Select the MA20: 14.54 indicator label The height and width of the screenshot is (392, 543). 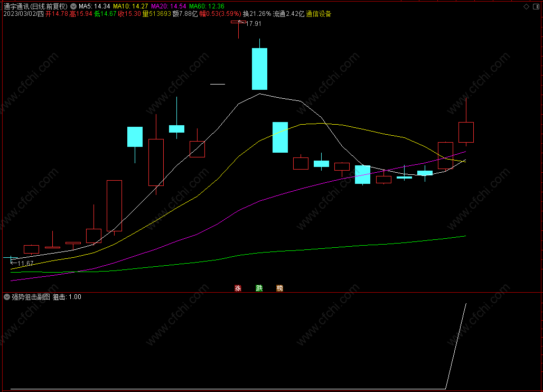(x=168, y=6)
